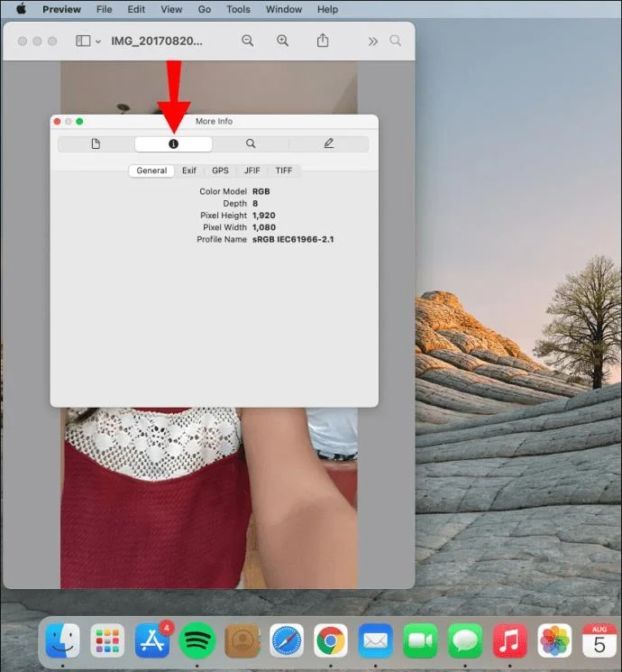Toggle the sidebar view button
The image size is (622, 672).
point(83,41)
